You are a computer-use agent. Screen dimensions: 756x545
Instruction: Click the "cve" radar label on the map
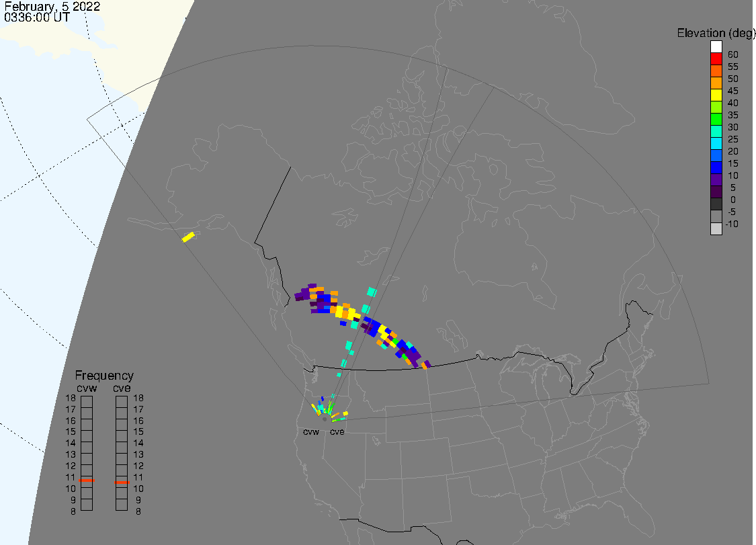pos(337,431)
